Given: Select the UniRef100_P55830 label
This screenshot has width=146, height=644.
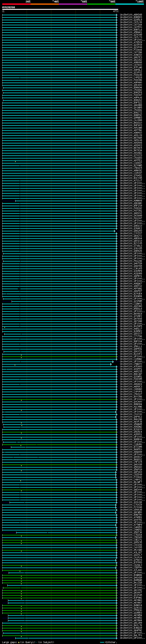Looking at the screenshot, I should (131, 610).
